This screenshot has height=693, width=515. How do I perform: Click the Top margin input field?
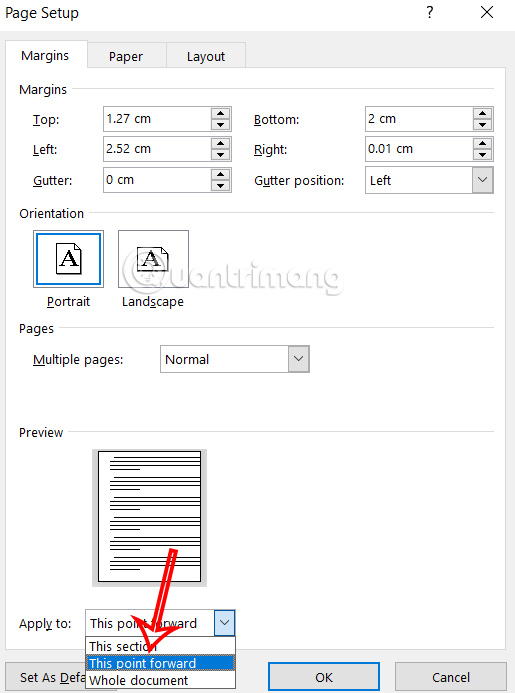(x=157, y=119)
